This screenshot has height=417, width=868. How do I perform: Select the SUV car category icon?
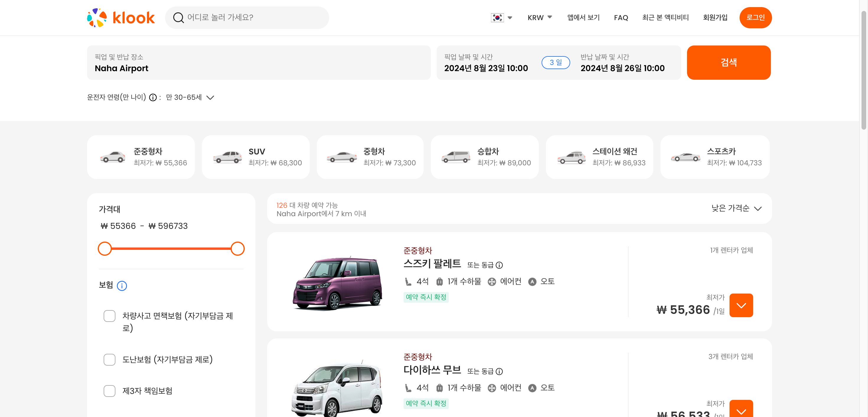pos(227,157)
